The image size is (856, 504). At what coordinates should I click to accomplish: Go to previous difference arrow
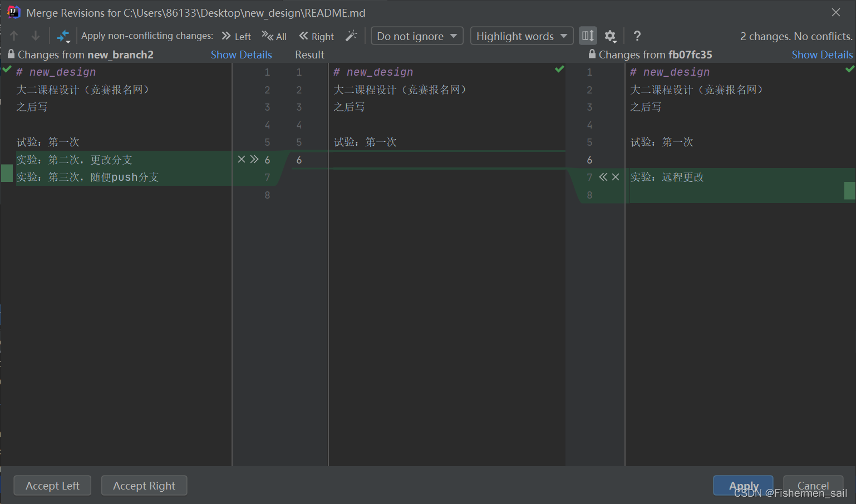pos(14,36)
